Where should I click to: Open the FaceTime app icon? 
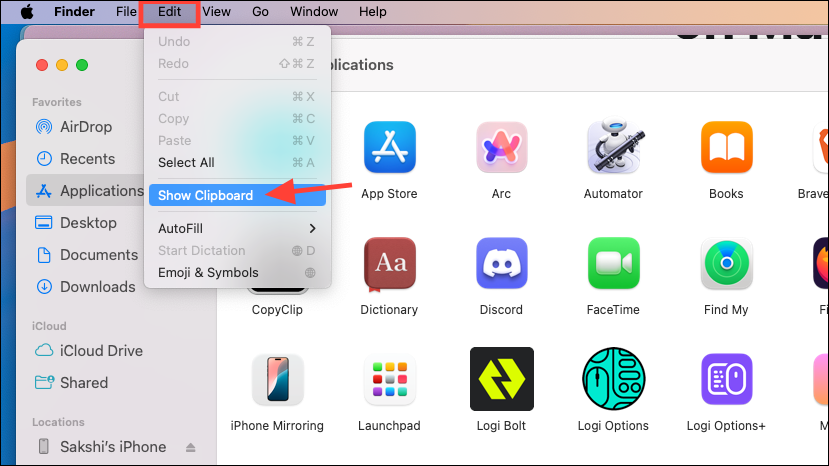[x=613, y=263]
